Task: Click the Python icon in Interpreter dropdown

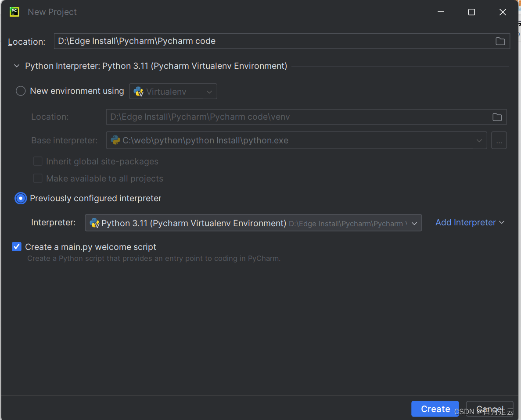Action: point(94,223)
